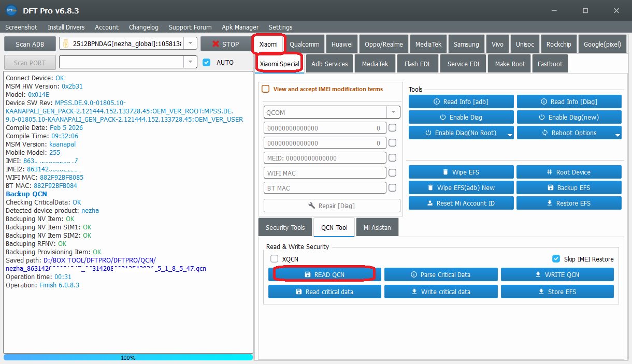Click the Scan ADB button
Screen dimensions: 632x364
(30, 44)
